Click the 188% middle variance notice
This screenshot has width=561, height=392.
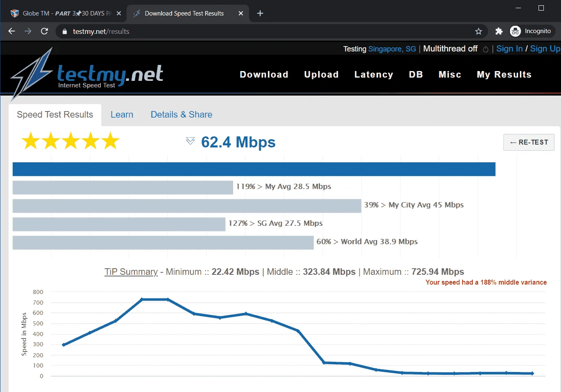click(x=486, y=283)
